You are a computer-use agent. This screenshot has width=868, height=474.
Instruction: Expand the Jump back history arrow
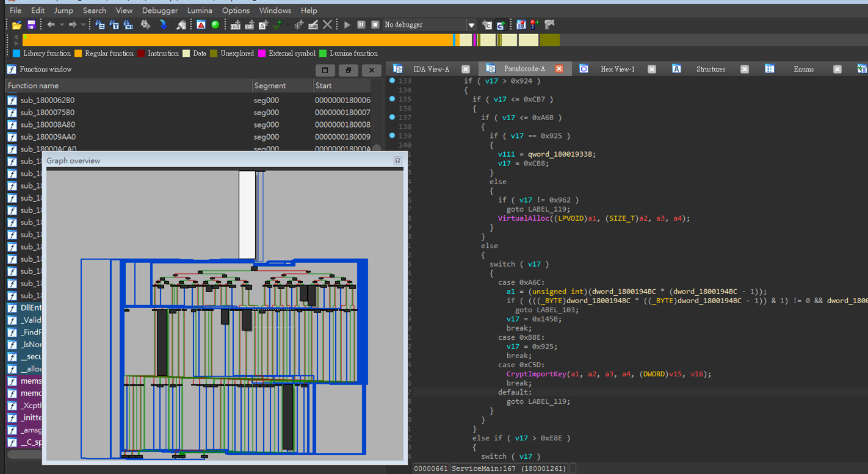pos(62,25)
